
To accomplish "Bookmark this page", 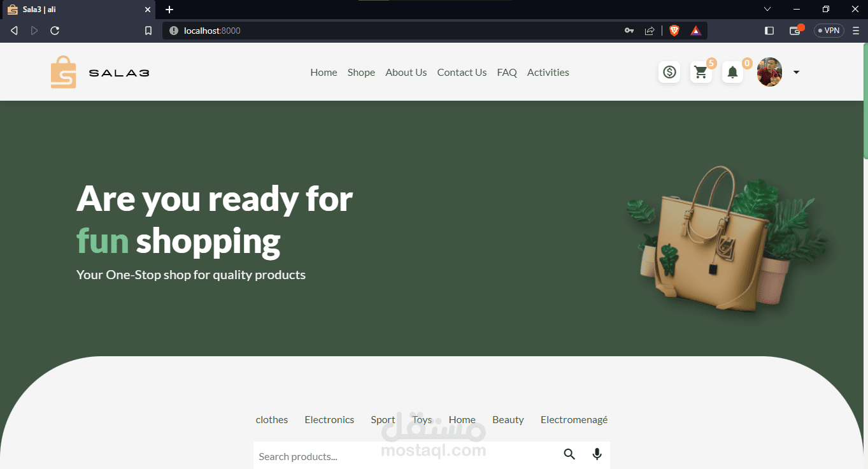I will (x=148, y=31).
